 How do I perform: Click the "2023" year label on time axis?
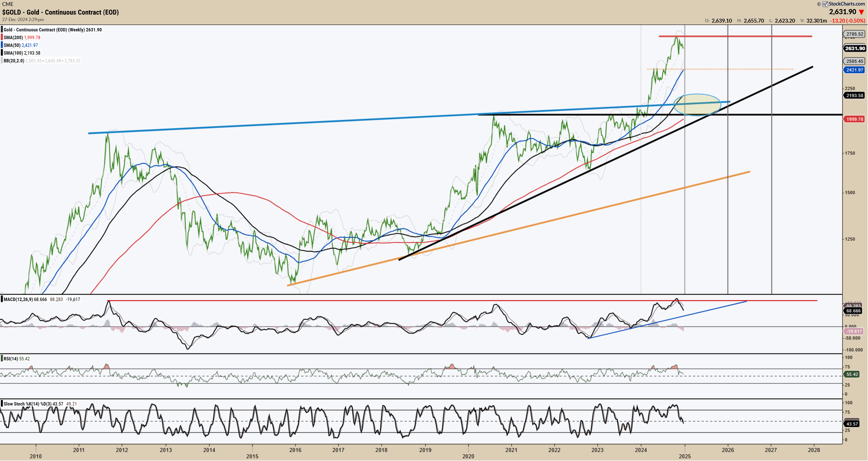tap(597, 450)
